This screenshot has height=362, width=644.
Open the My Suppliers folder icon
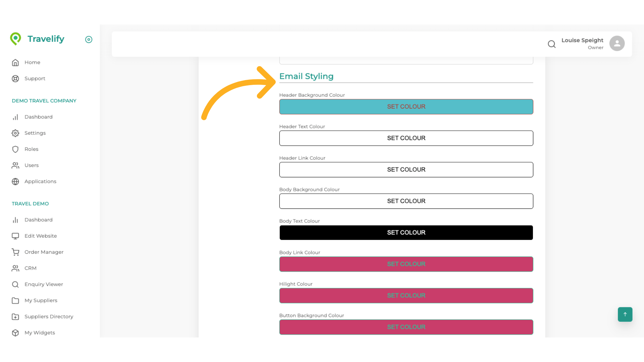[15, 300]
